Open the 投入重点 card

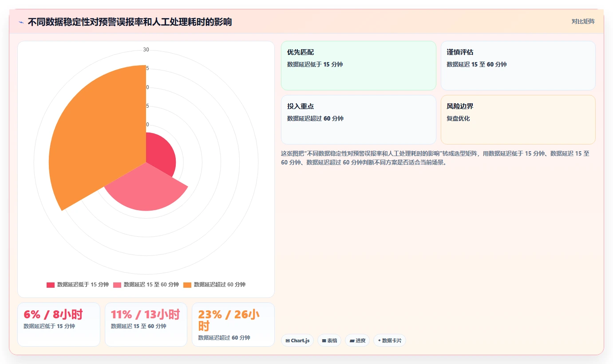359,120
